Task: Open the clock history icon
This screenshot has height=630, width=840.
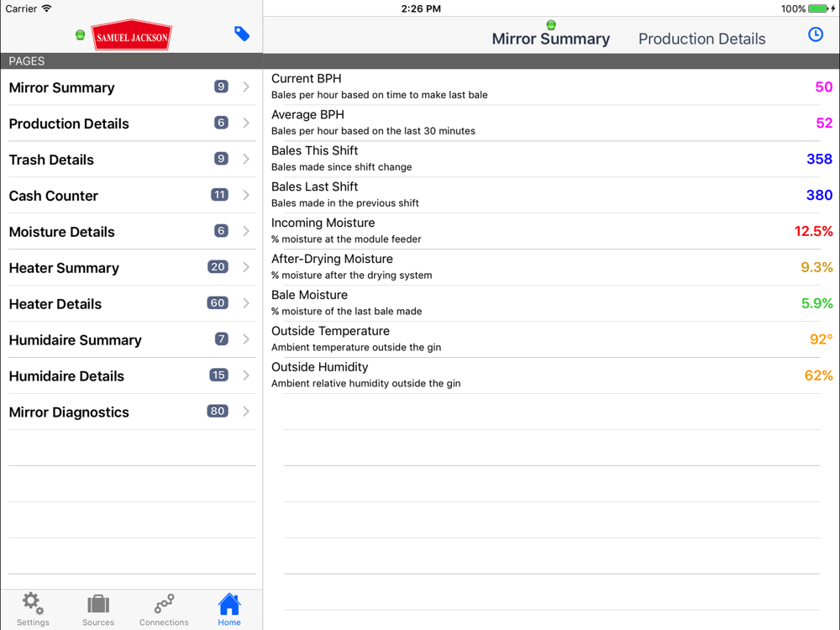Action: (x=815, y=34)
